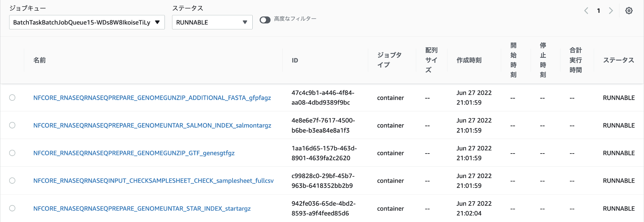Go to the previous page arrow
The image size is (644, 222).
[x=586, y=11]
